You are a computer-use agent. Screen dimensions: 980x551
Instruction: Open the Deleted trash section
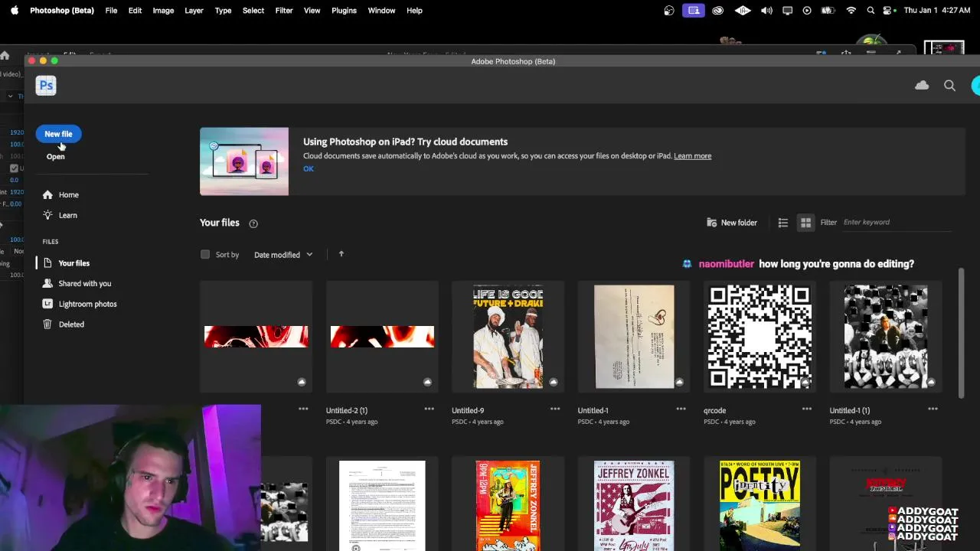(x=64, y=324)
